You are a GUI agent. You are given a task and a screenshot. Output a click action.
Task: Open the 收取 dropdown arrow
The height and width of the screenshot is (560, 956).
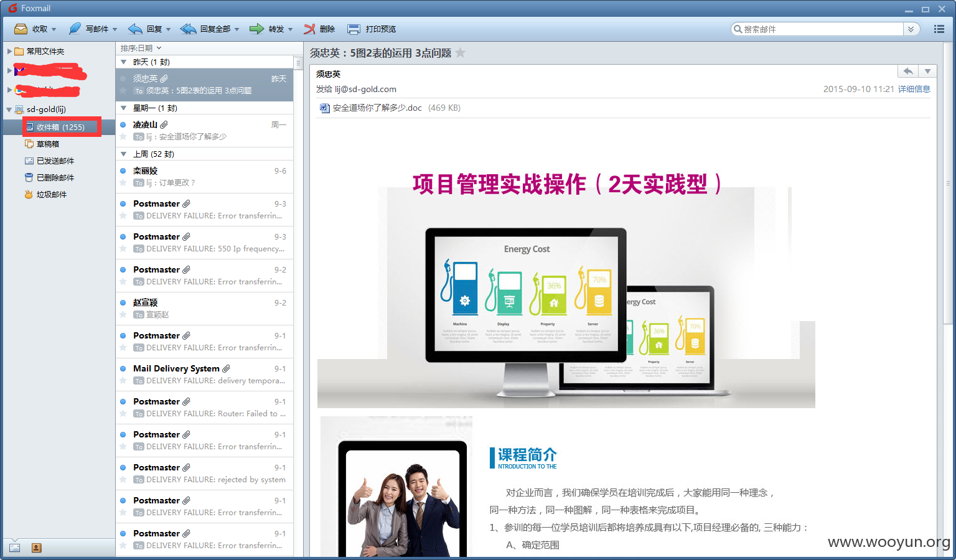pos(54,29)
